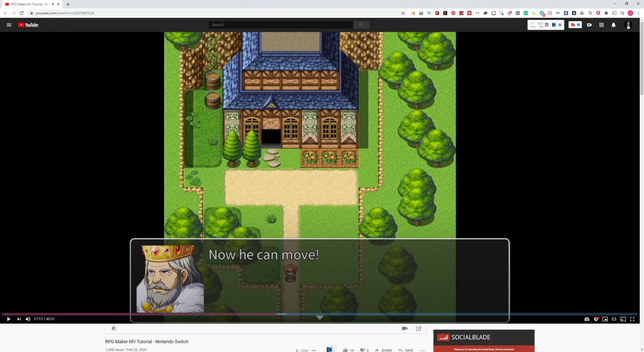Switch to theater mode
The width and height of the screenshot is (644, 352).
tap(614, 319)
